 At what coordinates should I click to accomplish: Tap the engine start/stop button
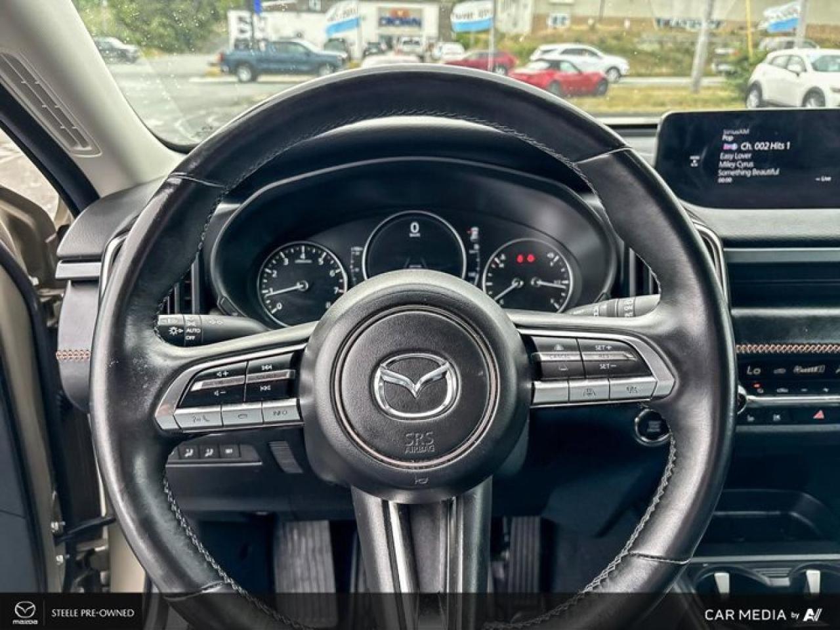[651, 427]
